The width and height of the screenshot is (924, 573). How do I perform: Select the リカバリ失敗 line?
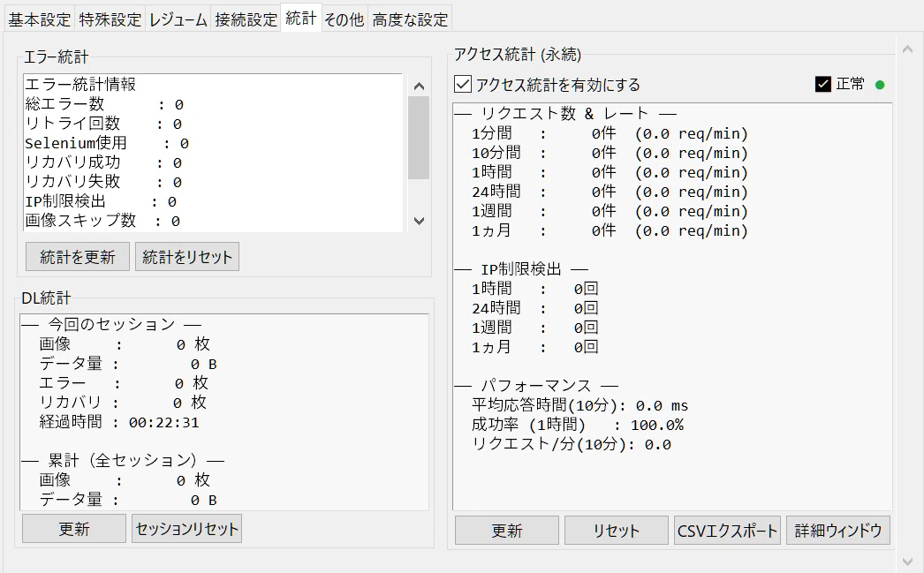coord(103,182)
